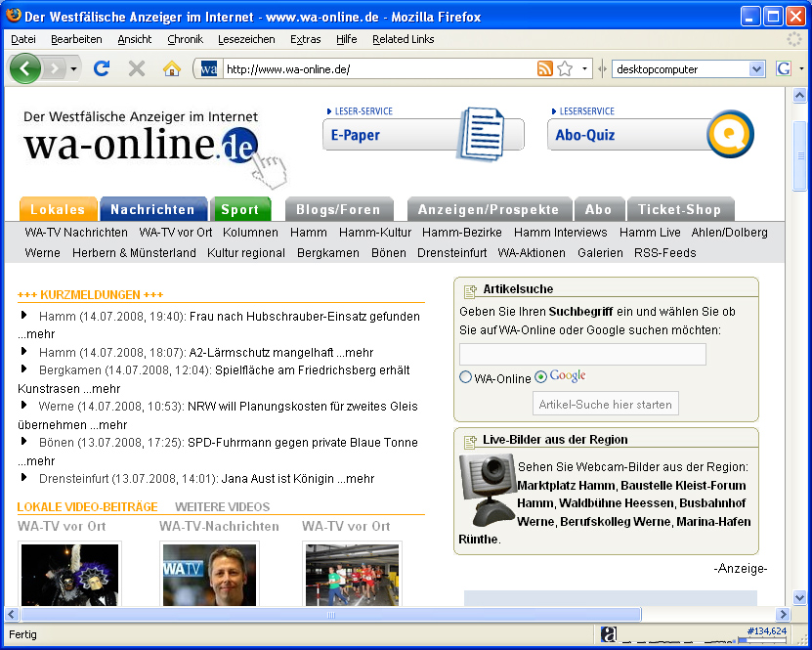Open the WEITERE VIDEOS link
The width and height of the screenshot is (812, 650).
[x=222, y=507]
